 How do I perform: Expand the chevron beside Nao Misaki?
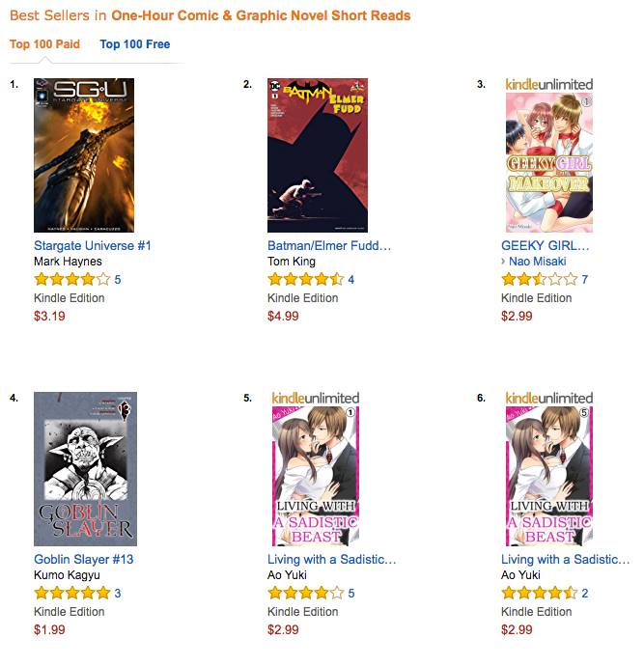pyautogui.click(x=503, y=262)
